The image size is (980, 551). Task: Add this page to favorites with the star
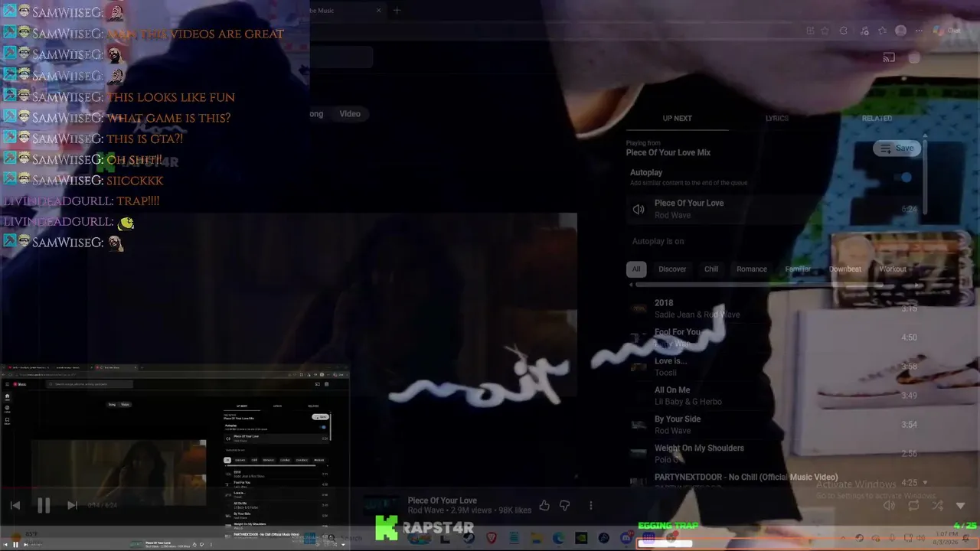tap(825, 31)
